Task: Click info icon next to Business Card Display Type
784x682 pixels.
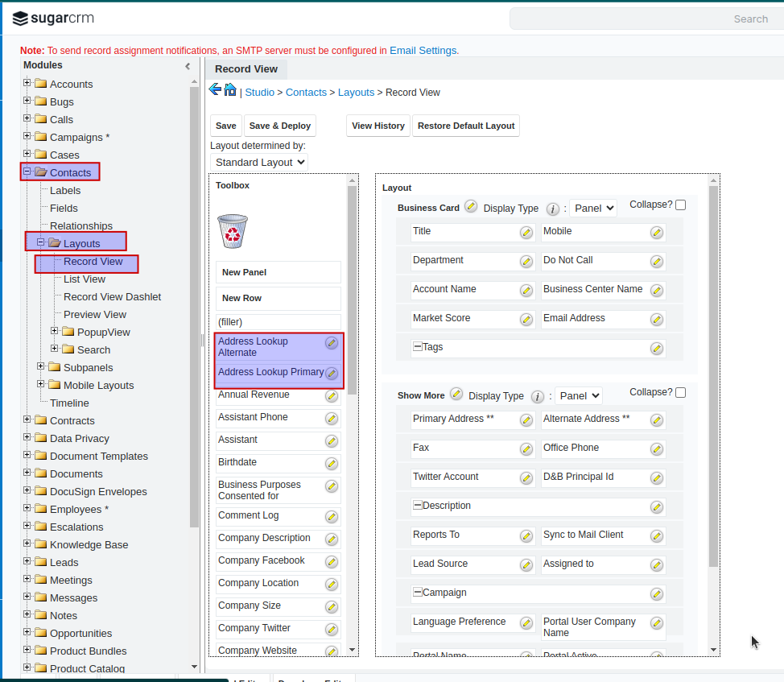Action: (x=553, y=209)
